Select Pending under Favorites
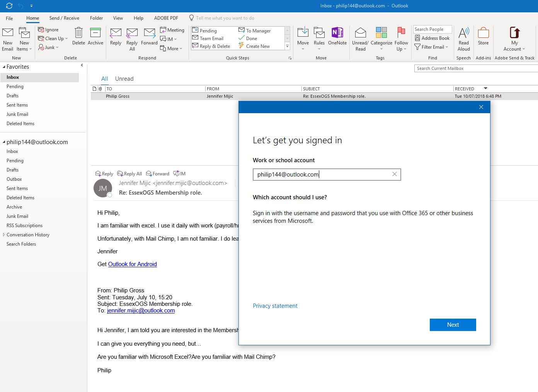The height and width of the screenshot is (392, 538). coord(15,87)
